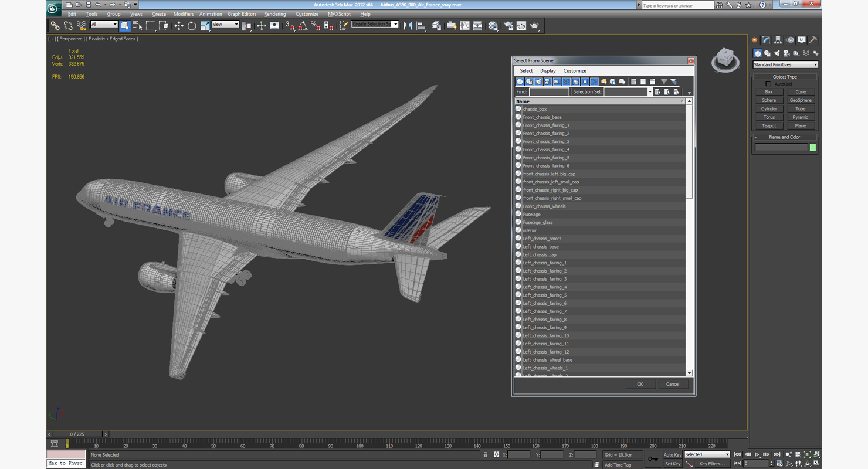
Task: Toggle Display Lights filter in dialog
Action: (538, 81)
